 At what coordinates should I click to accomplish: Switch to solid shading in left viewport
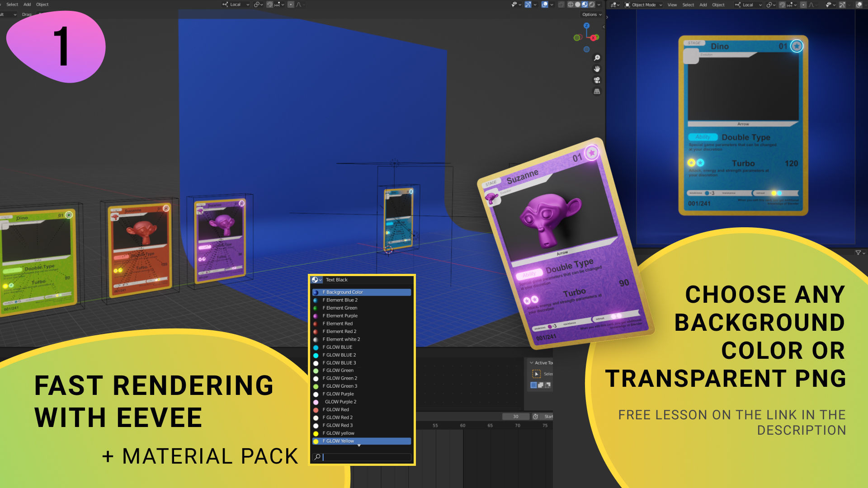click(577, 5)
